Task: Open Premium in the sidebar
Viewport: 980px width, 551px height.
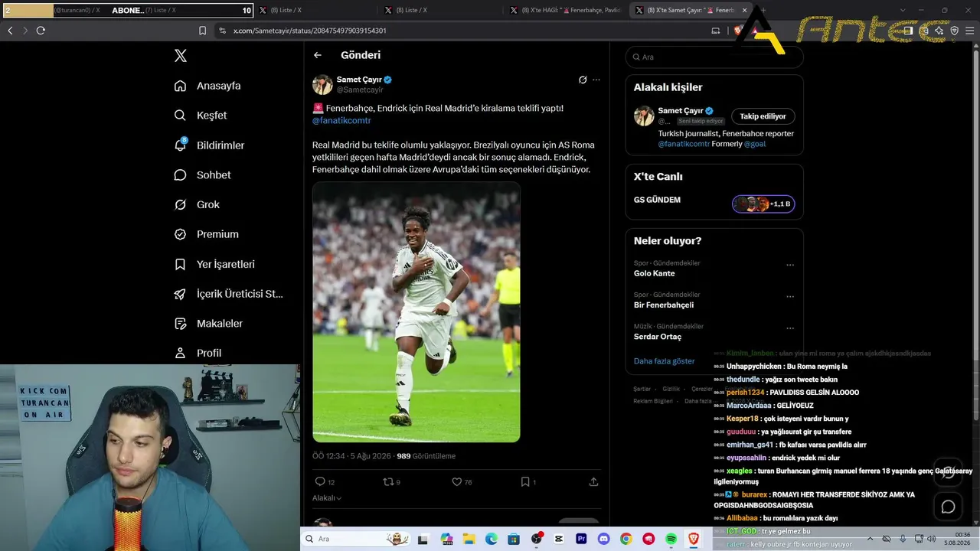Action: tap(206, 234)
